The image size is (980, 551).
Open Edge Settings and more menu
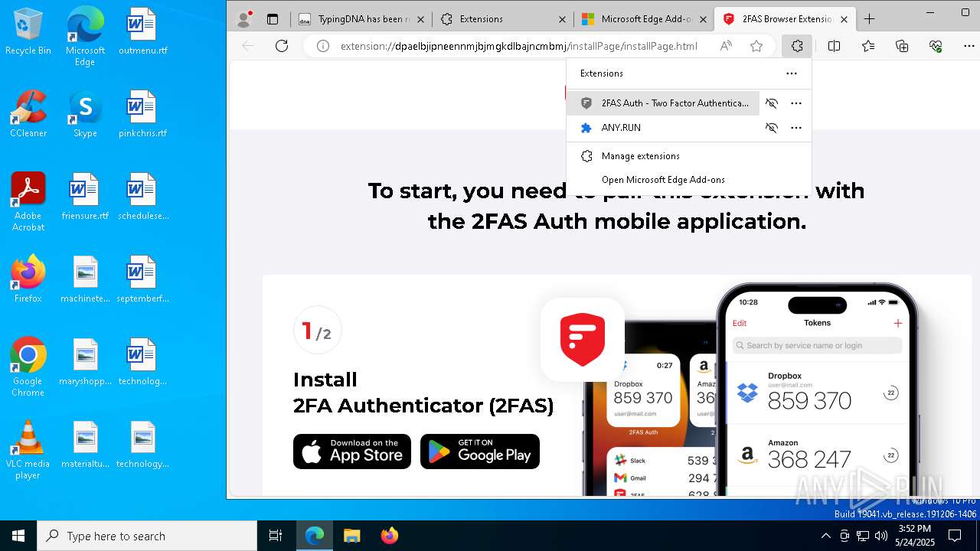[x=969, y=46]
